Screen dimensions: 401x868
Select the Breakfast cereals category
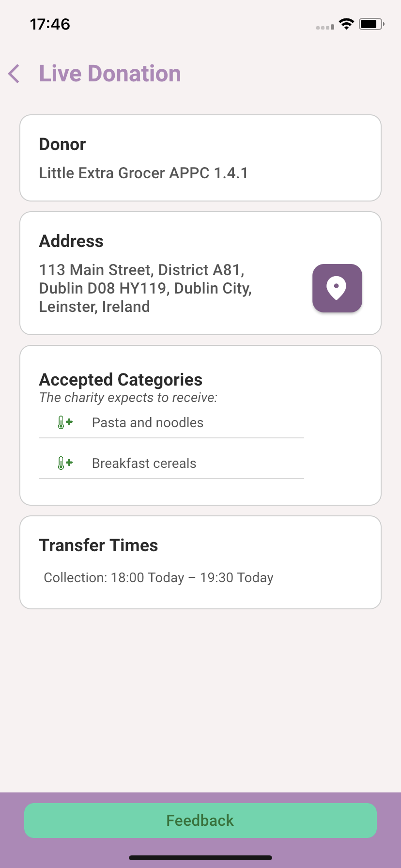(144, 464)
